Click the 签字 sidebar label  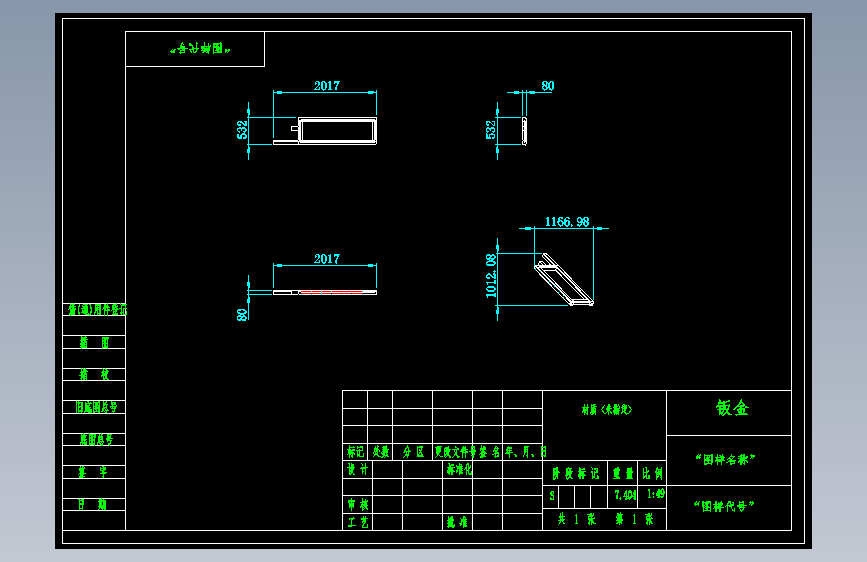(x=92, y=472)
